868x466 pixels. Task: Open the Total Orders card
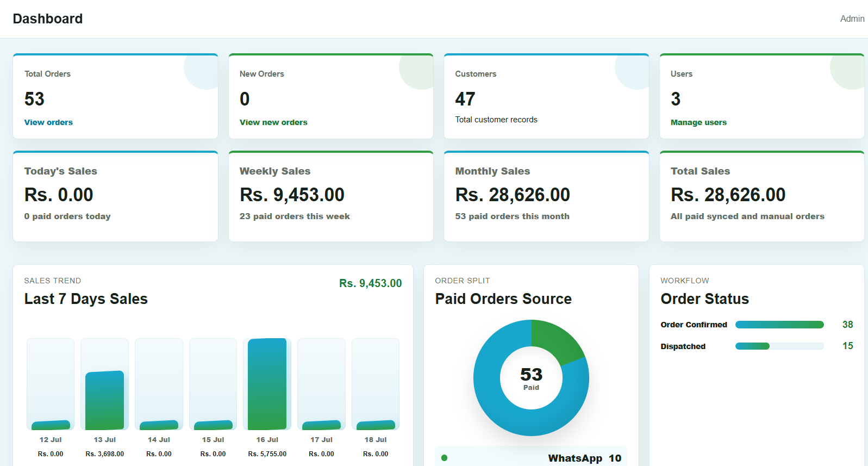[x=115, y=96]
